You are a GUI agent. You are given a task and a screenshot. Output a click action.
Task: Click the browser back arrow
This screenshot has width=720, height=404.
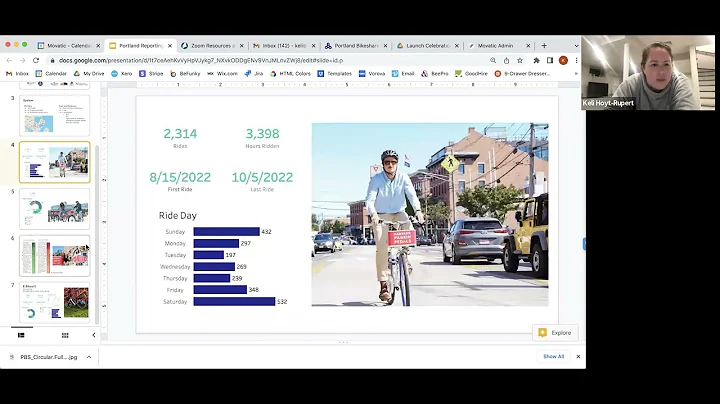tap(9, 60)
